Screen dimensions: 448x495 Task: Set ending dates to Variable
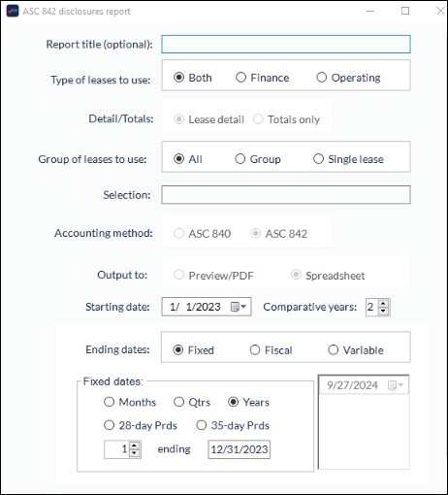(x=356, y=350)
